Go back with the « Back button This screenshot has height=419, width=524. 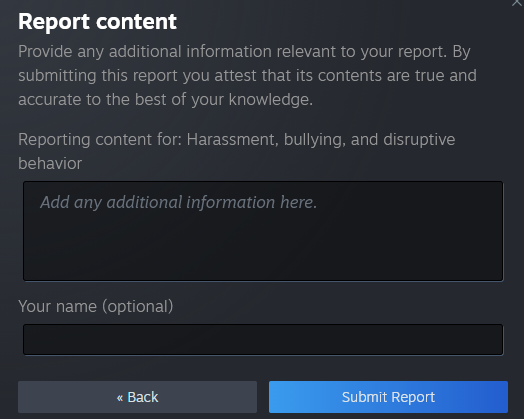tap(137, 397)
